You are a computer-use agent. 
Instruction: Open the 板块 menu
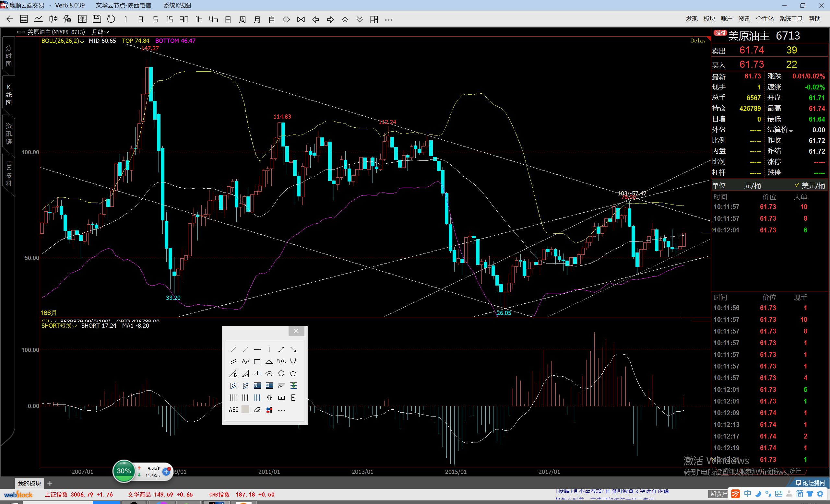[709, 19]
